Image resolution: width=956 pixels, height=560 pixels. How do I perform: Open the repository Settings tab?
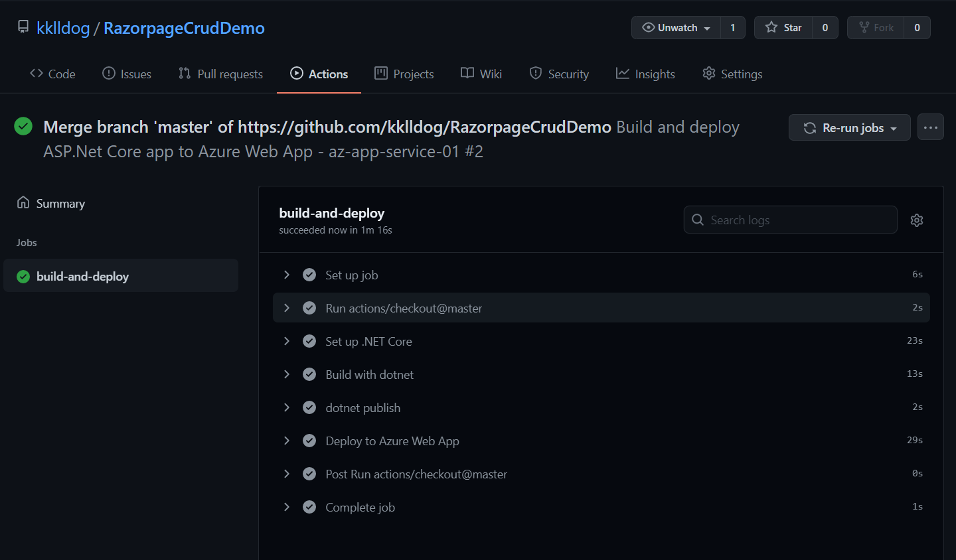click(732, 74)
